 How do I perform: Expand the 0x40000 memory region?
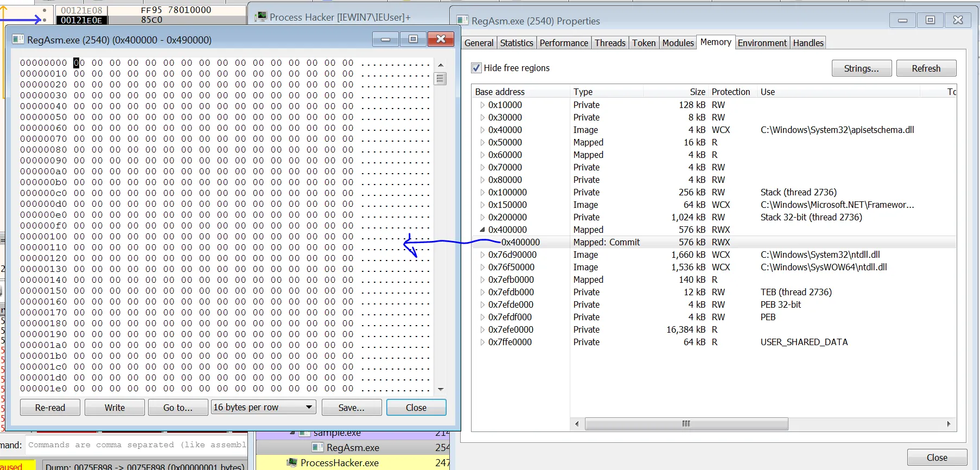[482, 130]
